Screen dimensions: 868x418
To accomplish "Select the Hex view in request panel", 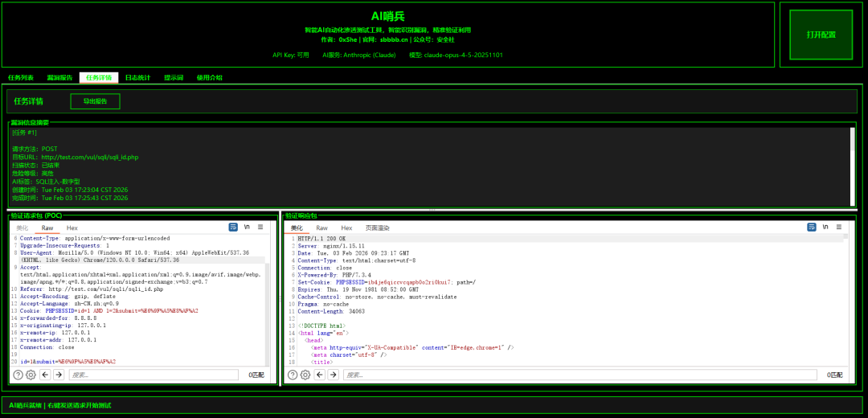I will [72, 228].
